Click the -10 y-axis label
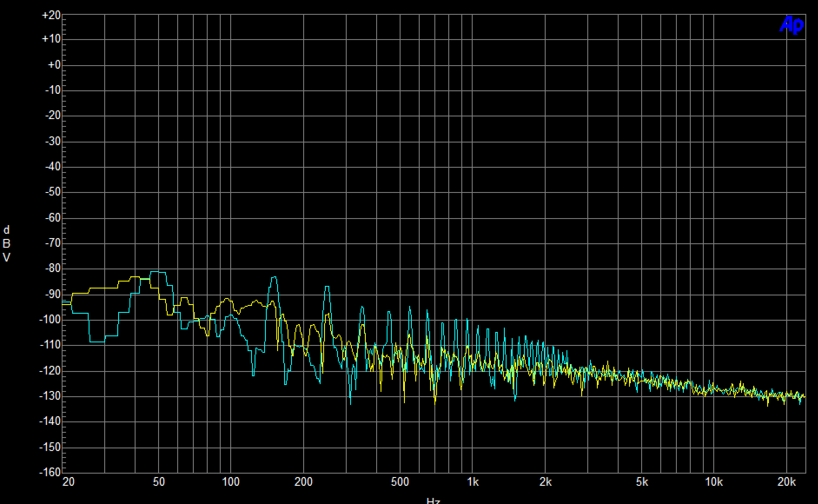Viewport: 818px width, 504px height. (53, 90)
